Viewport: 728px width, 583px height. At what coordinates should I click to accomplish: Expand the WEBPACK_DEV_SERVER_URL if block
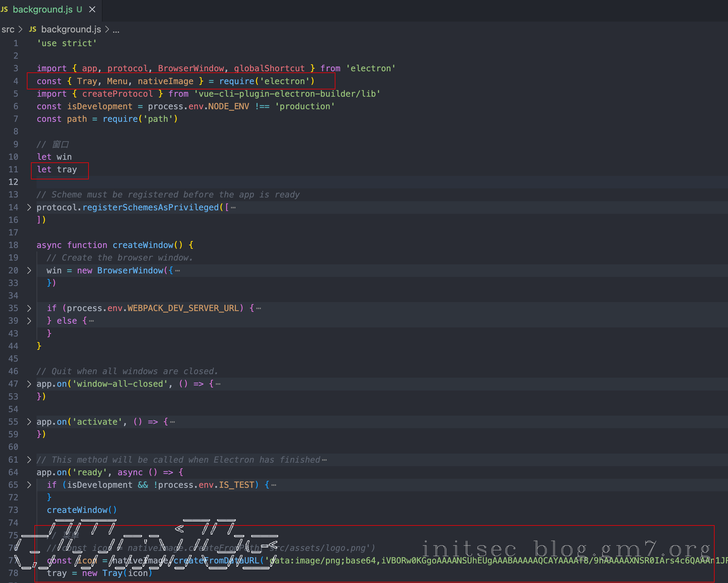29,308
